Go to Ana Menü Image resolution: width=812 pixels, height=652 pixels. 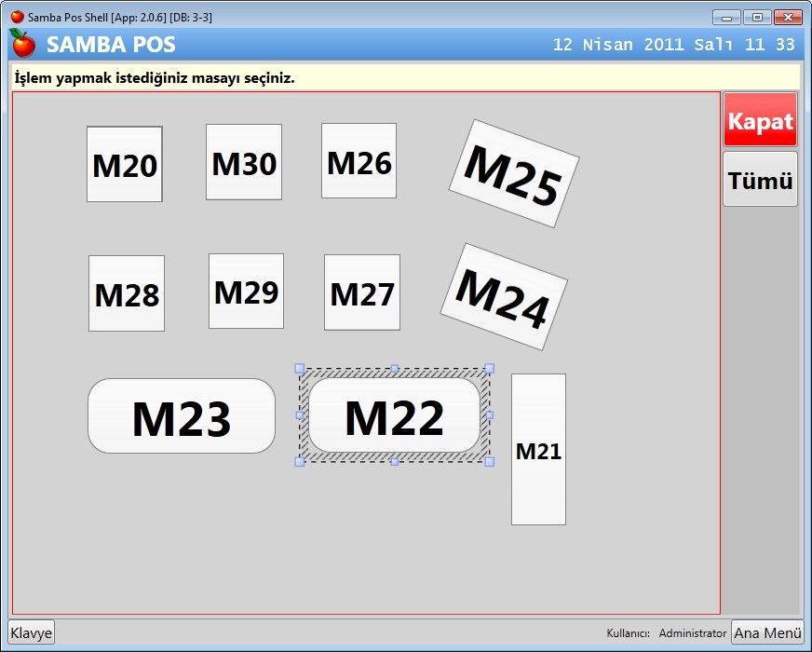point(767,632)
